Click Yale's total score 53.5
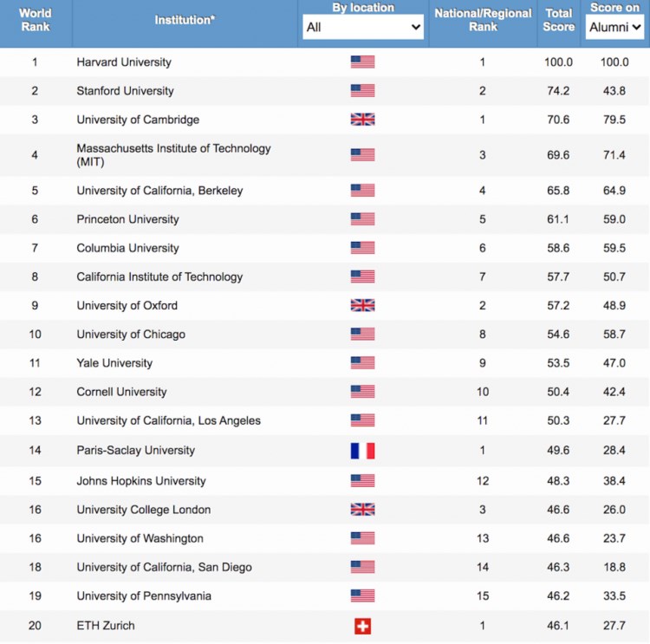 pos(558,363)
